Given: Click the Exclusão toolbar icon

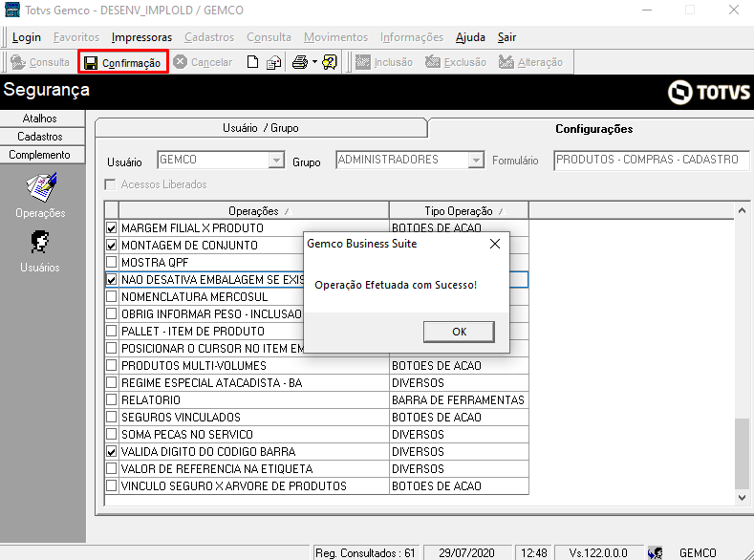Looking at the screenshot, I should pos(433,62).
